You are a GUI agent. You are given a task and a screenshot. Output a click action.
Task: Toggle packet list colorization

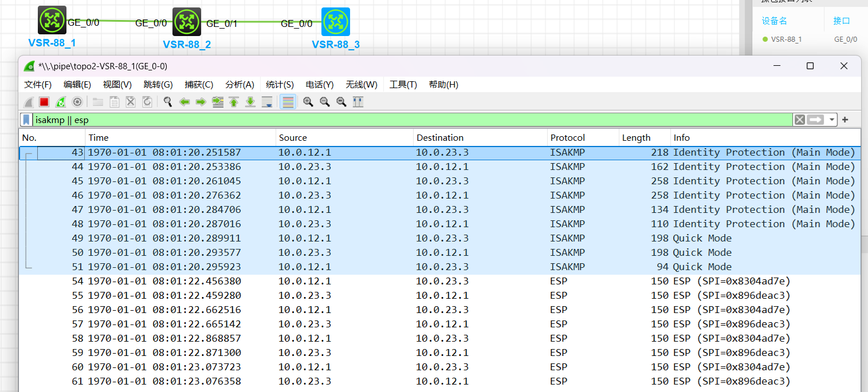tap(288, 102)
